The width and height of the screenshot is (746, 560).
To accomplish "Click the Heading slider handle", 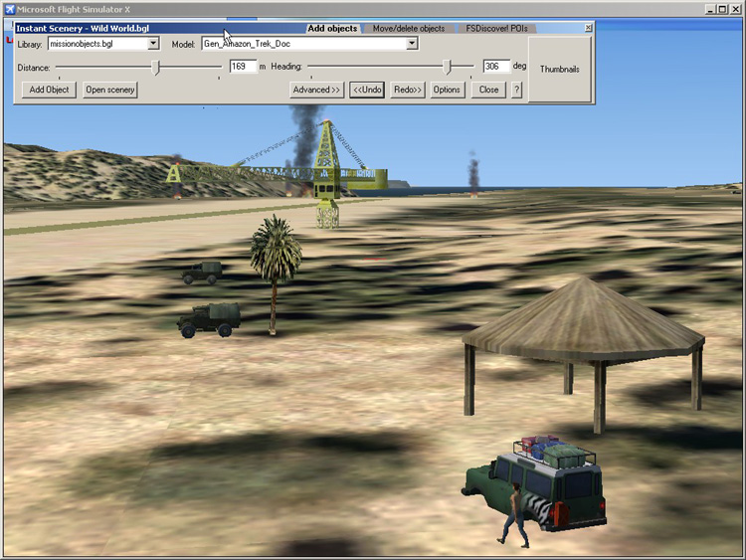I will point(447,68).
